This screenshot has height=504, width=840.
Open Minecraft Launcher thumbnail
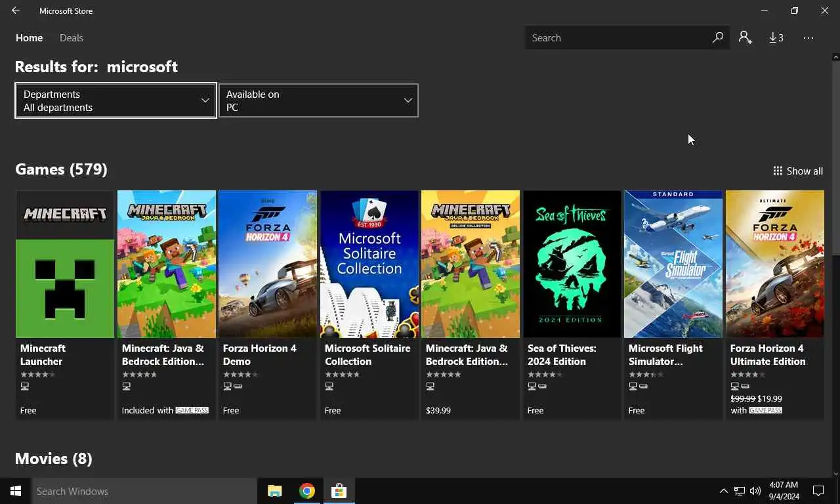click(x=65, y=264)
